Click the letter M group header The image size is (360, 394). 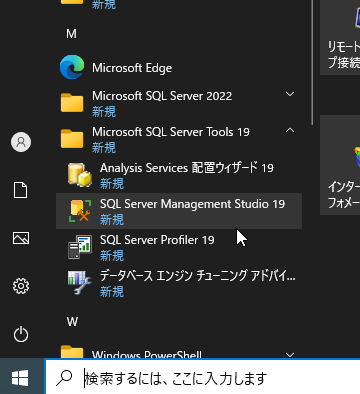(71, 34)
